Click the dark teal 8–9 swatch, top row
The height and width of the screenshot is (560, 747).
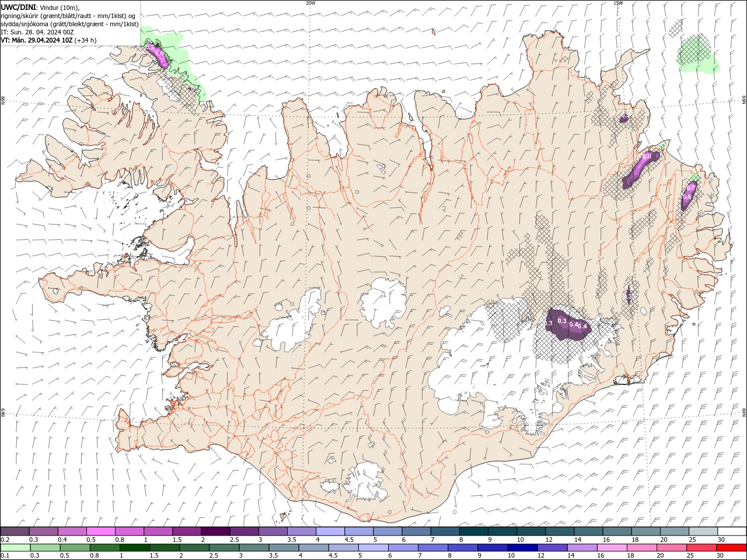click(x=473, y=531)
